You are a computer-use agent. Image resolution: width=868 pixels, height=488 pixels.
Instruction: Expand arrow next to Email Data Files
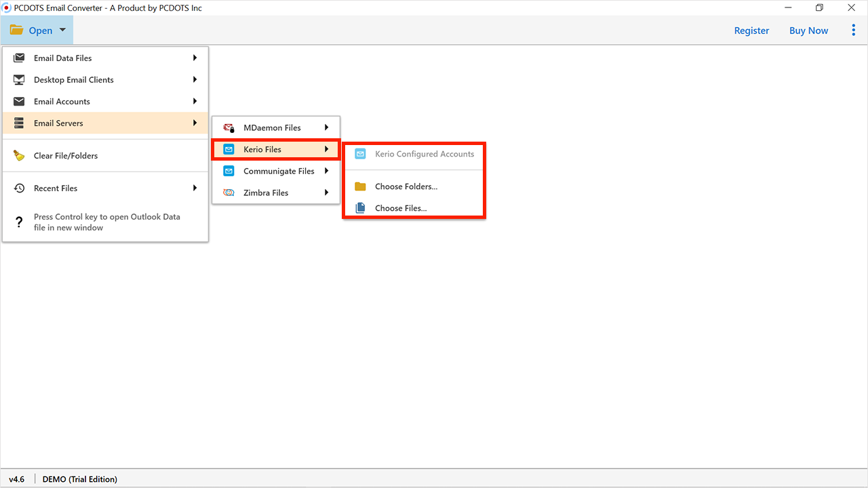click(x=195, y=58)
